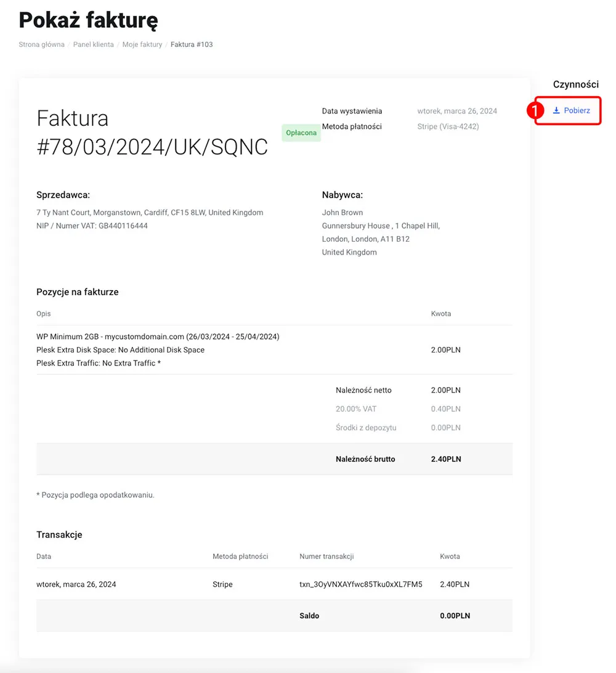This screenshot has width=616, height=673.
Task: Go to Panel klienta breadcrumb
Action: pos(94,44)
